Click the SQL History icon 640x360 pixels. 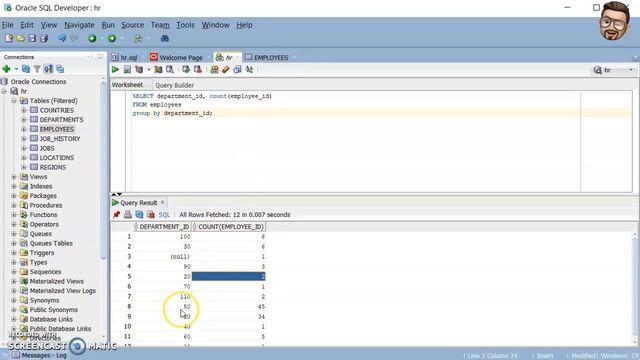coord(238,69)
